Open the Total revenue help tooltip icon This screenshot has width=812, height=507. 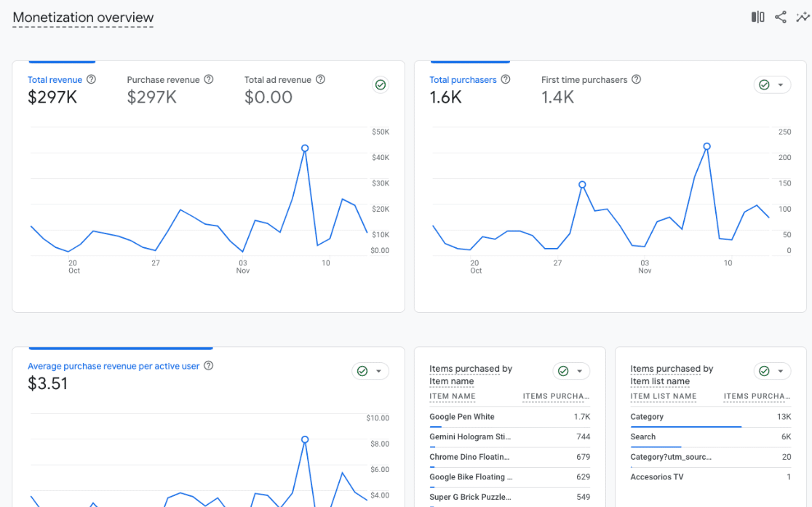91,79
